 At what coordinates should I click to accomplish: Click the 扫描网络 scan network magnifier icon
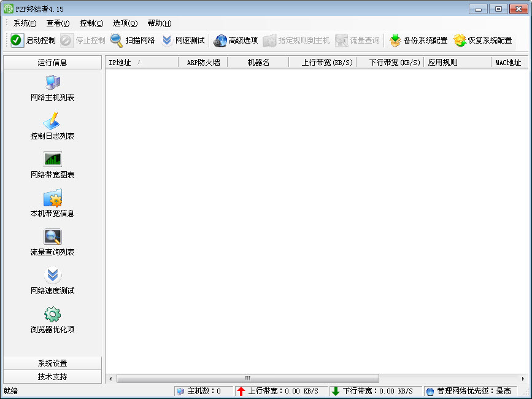coord(117,41)
